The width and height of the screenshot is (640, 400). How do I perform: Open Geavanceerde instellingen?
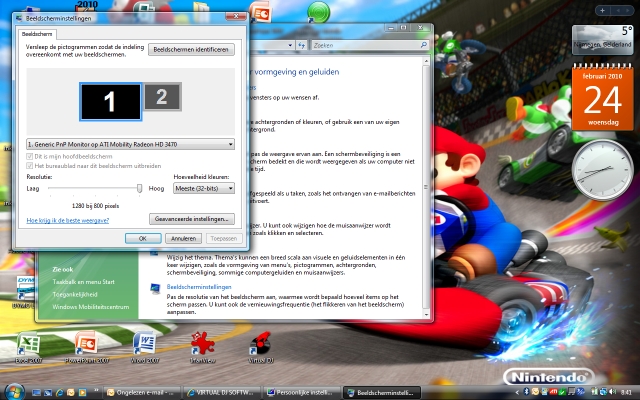192,219
